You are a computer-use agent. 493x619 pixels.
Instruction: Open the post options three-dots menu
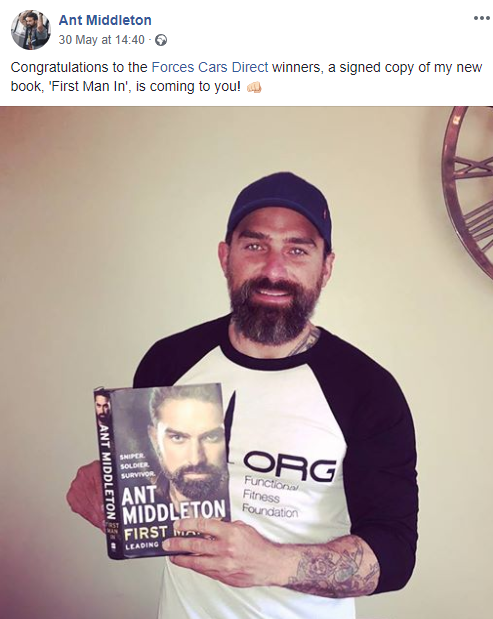(x=482, y=18)
